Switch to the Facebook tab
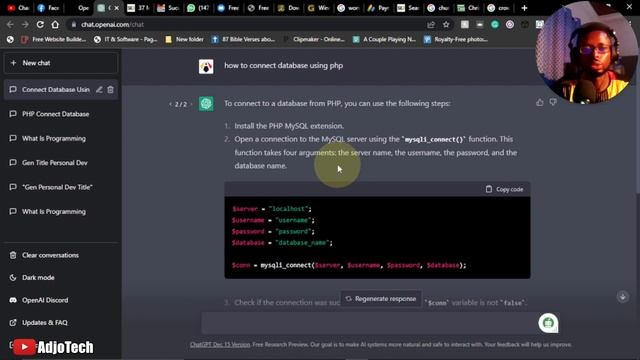The image size is (640, 360). 48,8
